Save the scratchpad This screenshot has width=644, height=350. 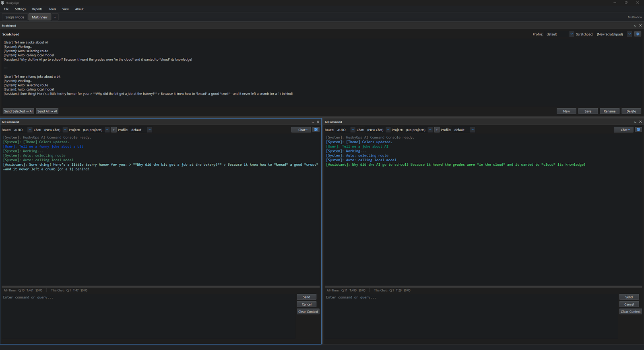pos(588,111)
